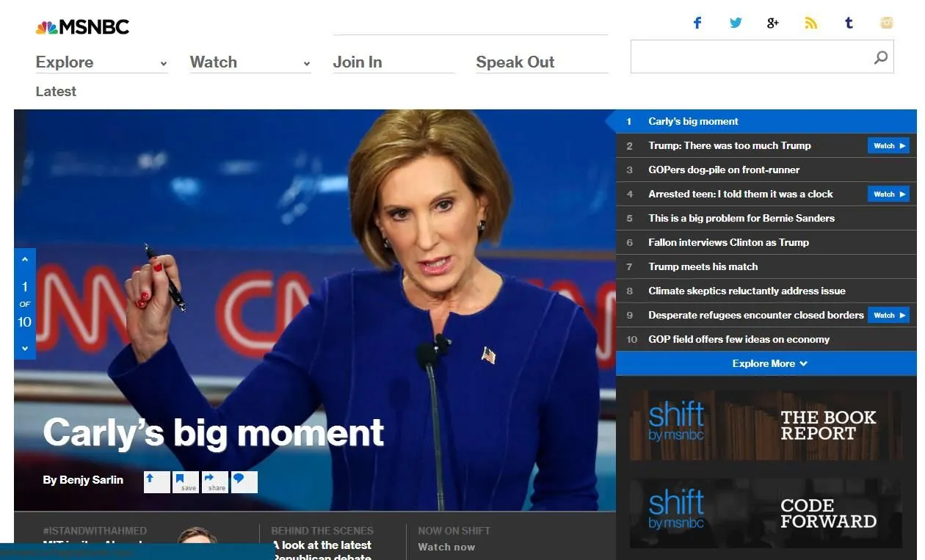Click the MSNBC peacock logo
Viewport: 925px width, 560px height.
coord(46,26)
